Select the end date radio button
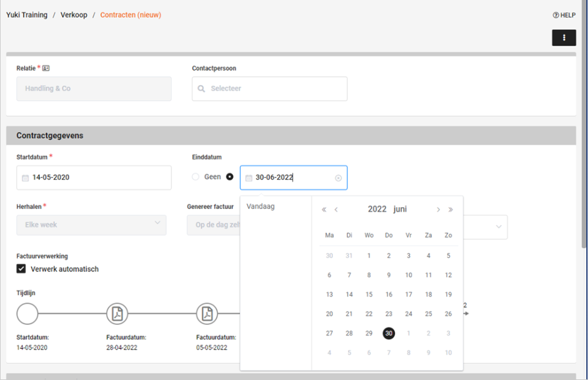Image resolution: width=588 pixels, height=380 pixels. tap(229, 177)
